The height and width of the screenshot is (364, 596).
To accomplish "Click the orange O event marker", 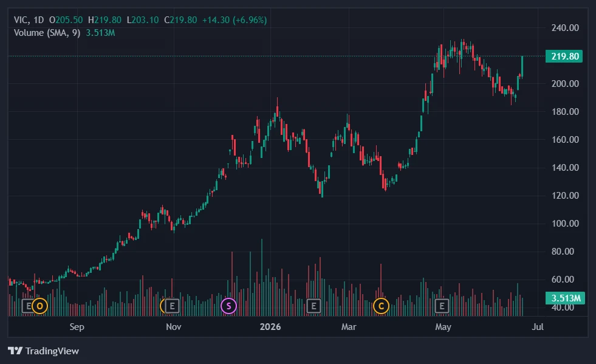I will pyautogui.click(x=39, y=306).
